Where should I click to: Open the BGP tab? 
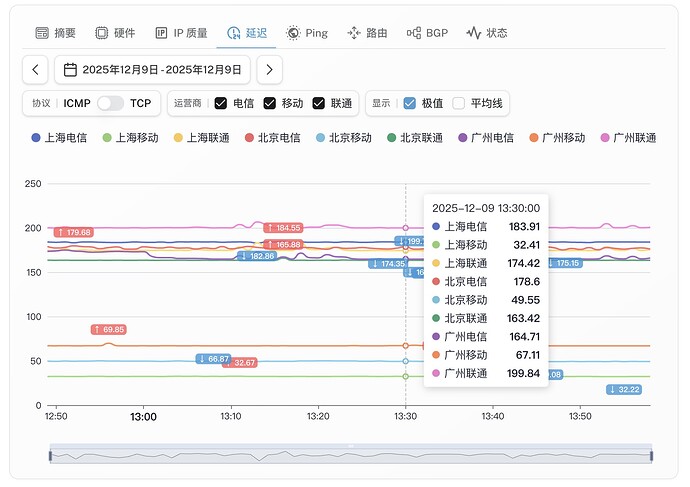[427, 33]
